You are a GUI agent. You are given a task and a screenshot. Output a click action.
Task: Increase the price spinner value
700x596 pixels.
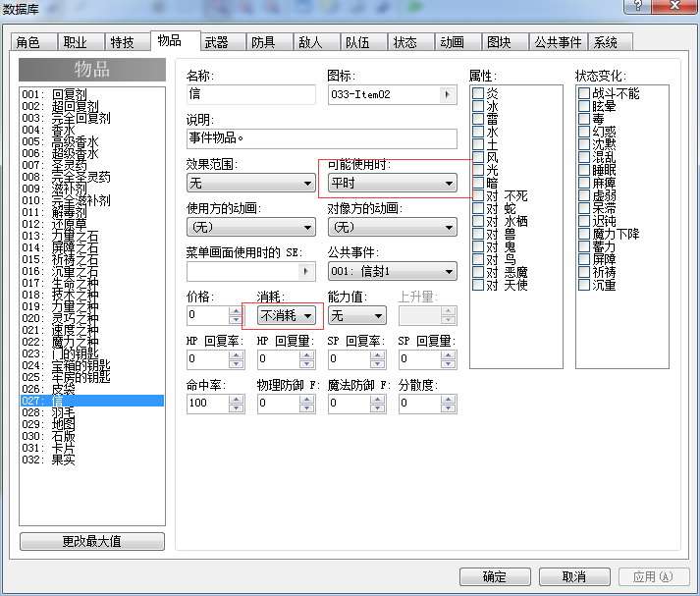tap(236, 310)
